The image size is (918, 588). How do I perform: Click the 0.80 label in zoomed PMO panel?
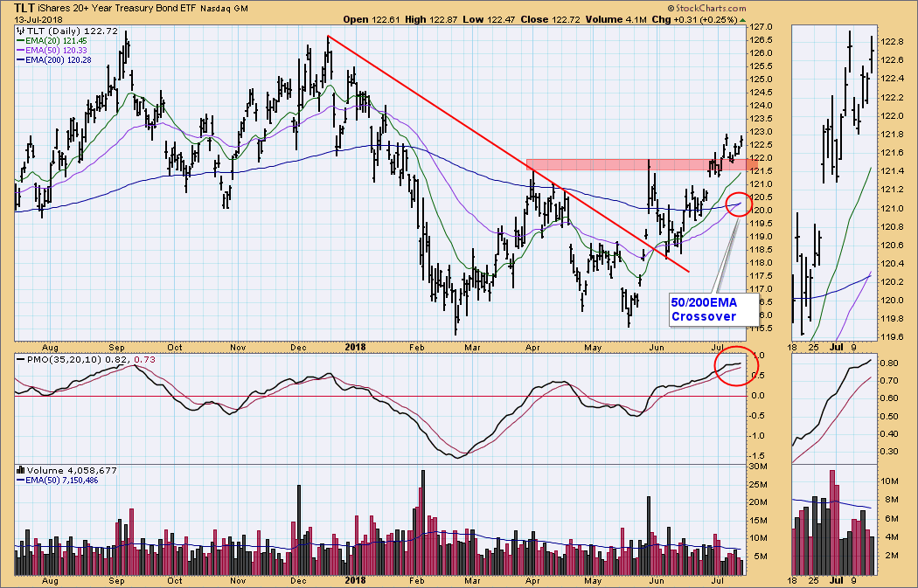[x=890, y=363]
